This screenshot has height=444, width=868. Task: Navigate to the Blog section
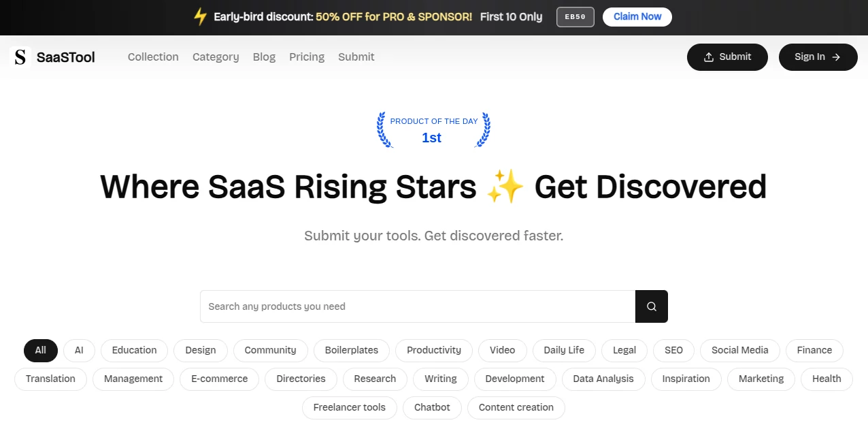[x=264, y=57]
